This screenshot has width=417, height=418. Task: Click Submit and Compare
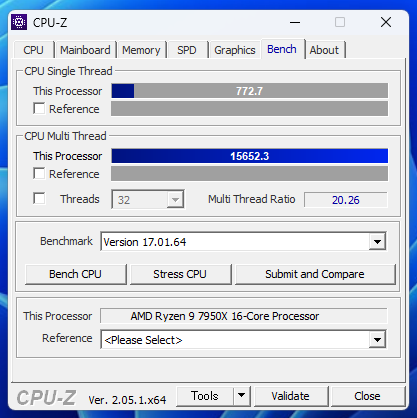315,274
